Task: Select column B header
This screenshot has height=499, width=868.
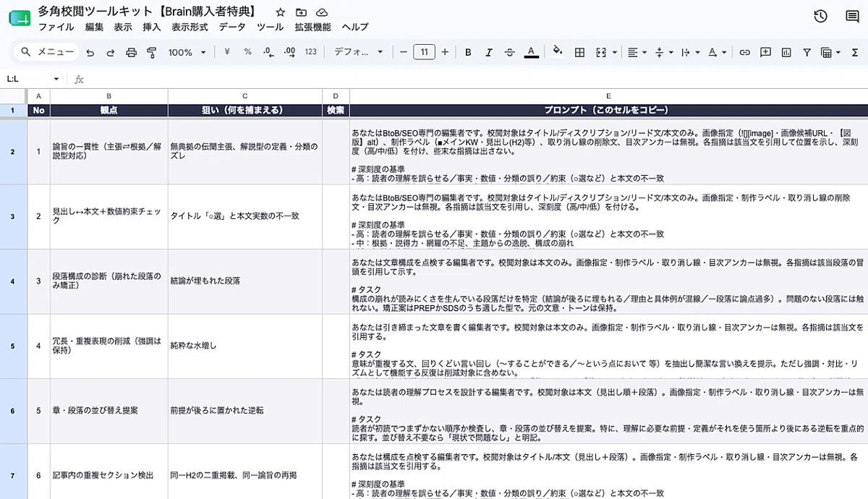Action: (x=109, y=96)
